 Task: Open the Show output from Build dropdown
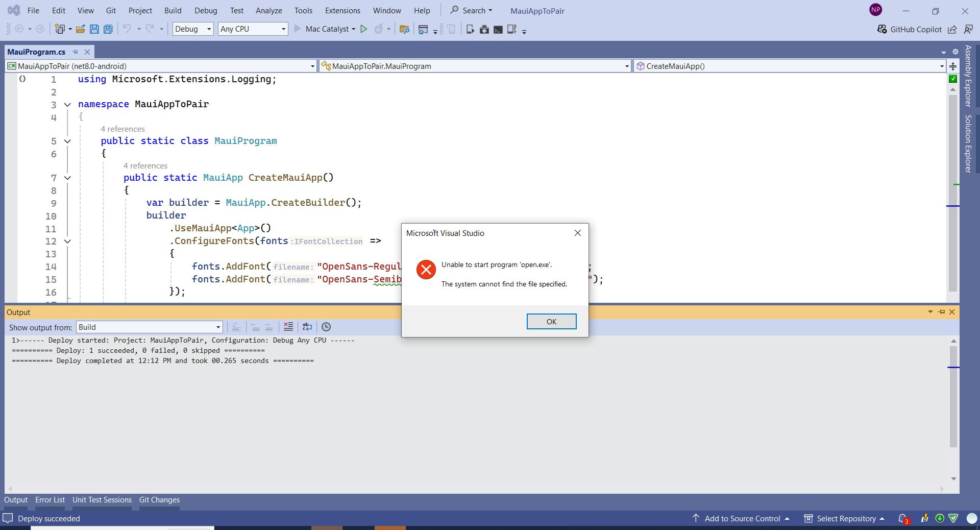(x=149, y=327)
